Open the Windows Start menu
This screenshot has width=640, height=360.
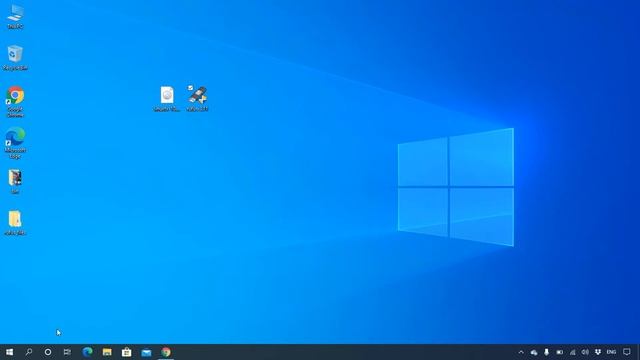9,352
